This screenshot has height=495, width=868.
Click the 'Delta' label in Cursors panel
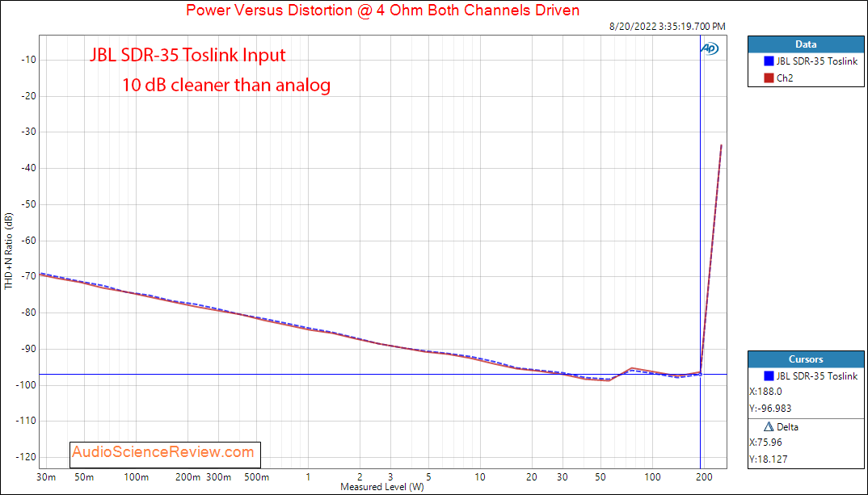[788, 427]
